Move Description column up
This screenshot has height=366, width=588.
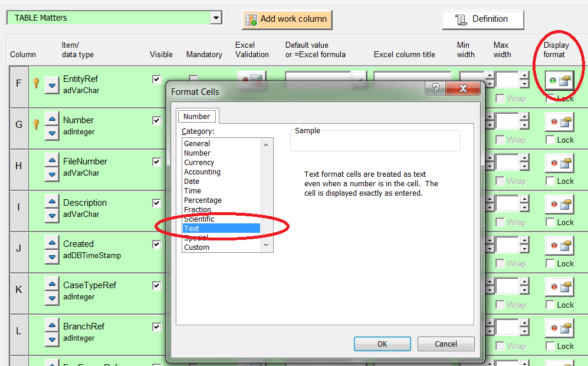(52, 202)
